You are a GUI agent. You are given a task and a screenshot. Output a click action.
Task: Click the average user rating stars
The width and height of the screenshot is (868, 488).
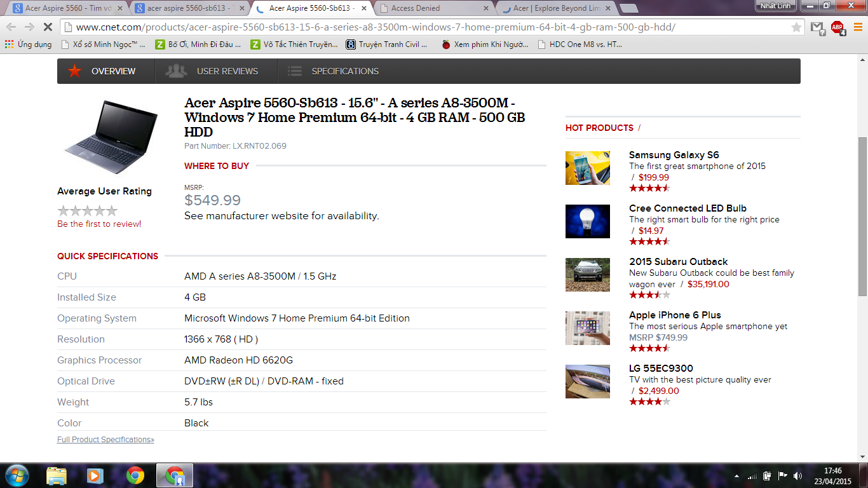pyautogui.click(x=88, y=210)
